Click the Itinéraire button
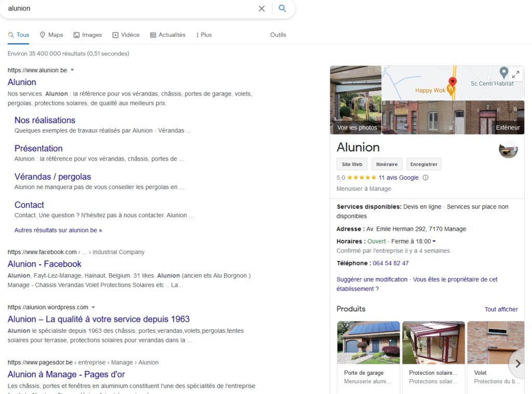The width and height of the screenshot is (532, 394). tap(387, 164)
